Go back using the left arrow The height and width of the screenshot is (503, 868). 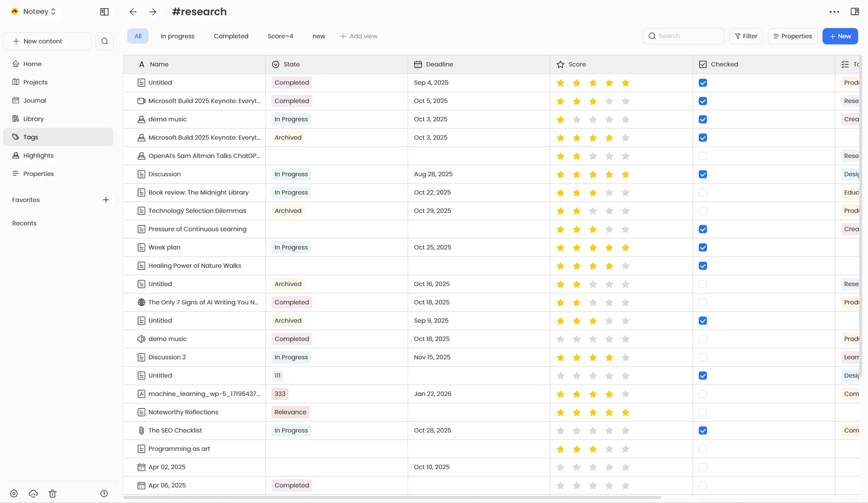coord(133,12)
